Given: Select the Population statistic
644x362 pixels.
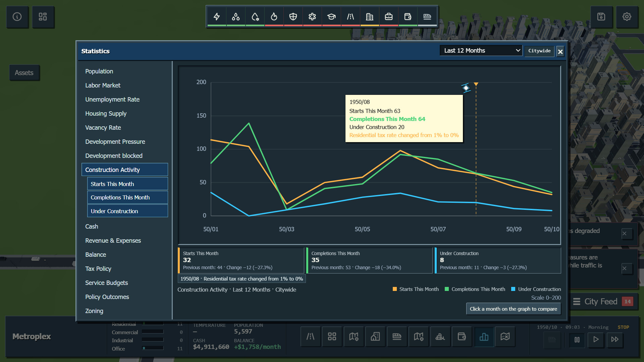Looking at the screenshot, I should point(125,71).
